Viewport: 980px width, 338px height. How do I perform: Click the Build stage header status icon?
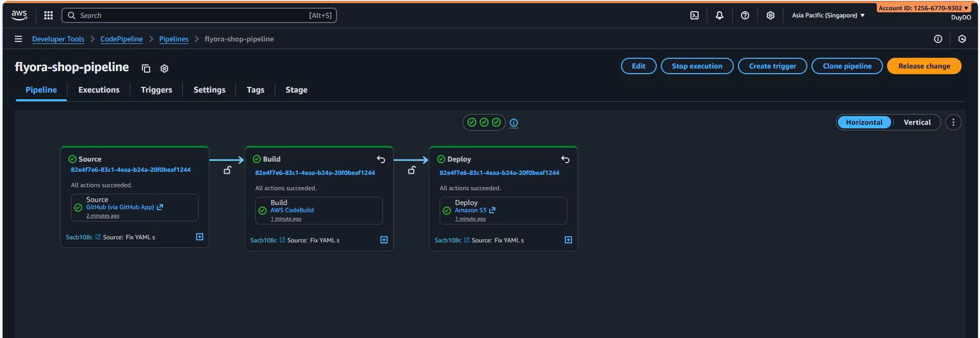[257, 159]
